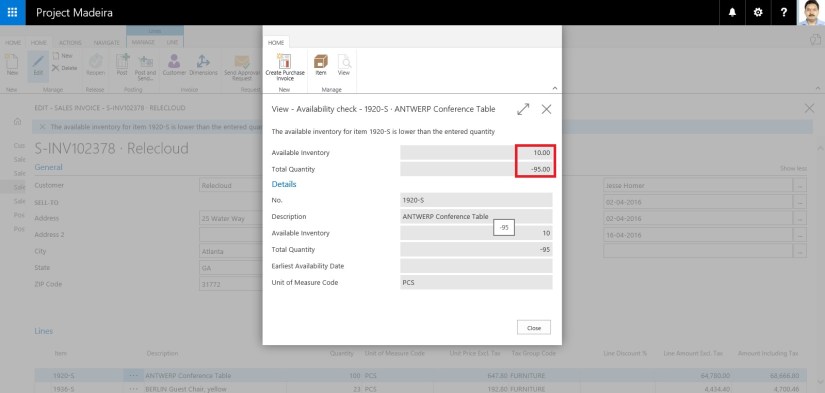Click the No. field showing 1920-S
The image size is (825, 393).
coord(476,200)
